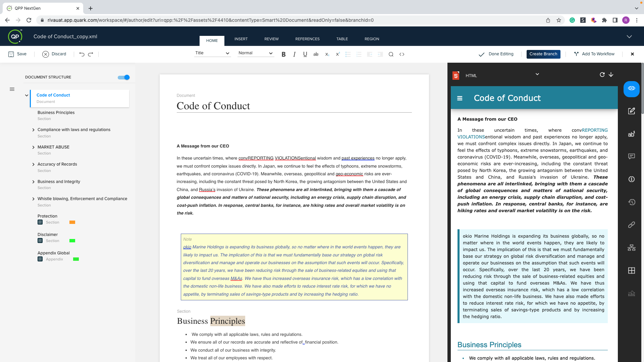Refresh the HTML preview panel
The height and width of the screenshot is (362, 644).
602,74
